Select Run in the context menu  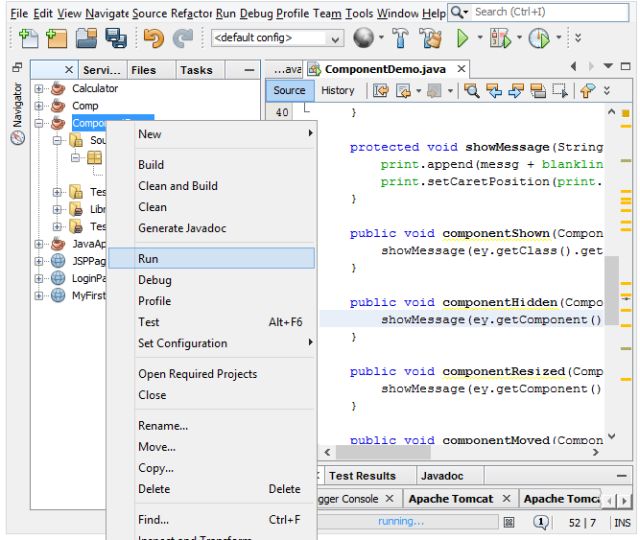click(x=212, y=258)
